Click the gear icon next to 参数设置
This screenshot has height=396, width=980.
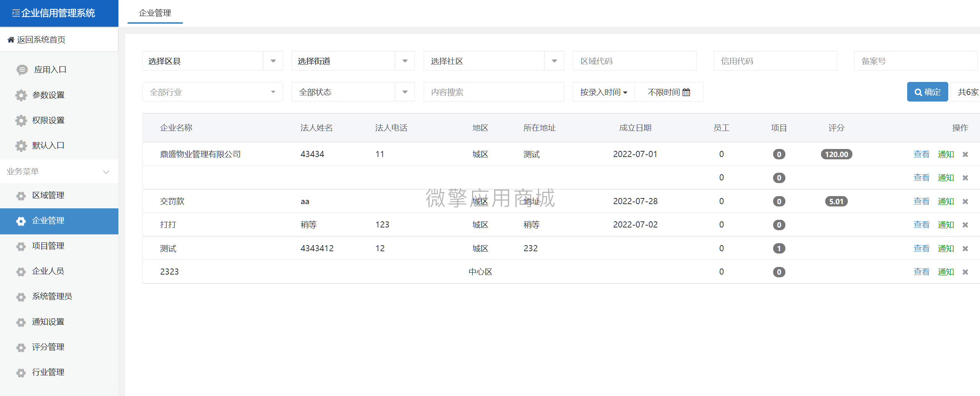click(21, 95)
